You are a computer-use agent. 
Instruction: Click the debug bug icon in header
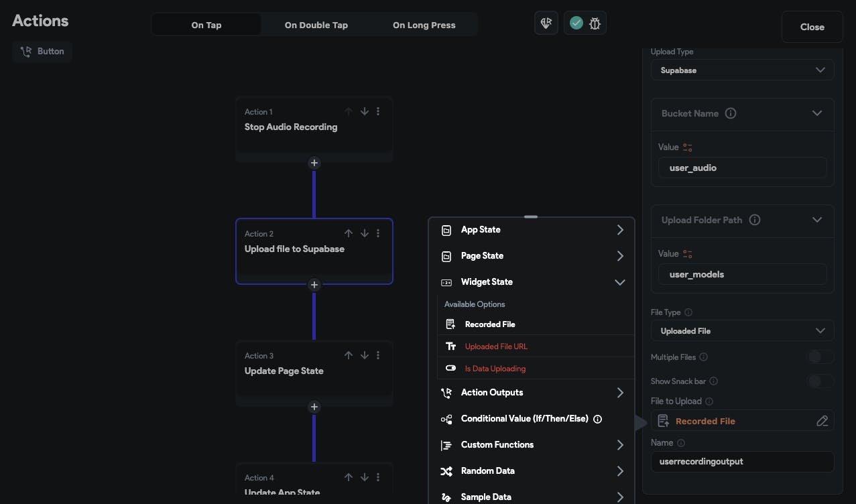(595, 23)
